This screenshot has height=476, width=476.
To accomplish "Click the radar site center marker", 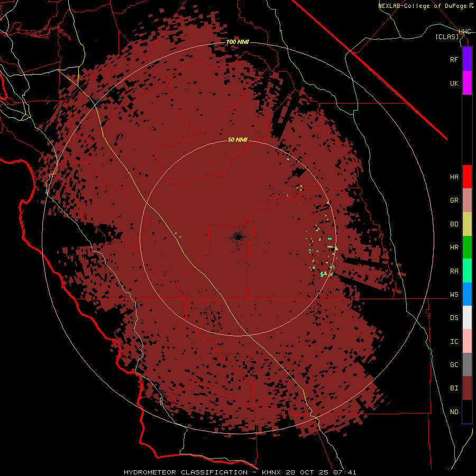I will point(238,237).
